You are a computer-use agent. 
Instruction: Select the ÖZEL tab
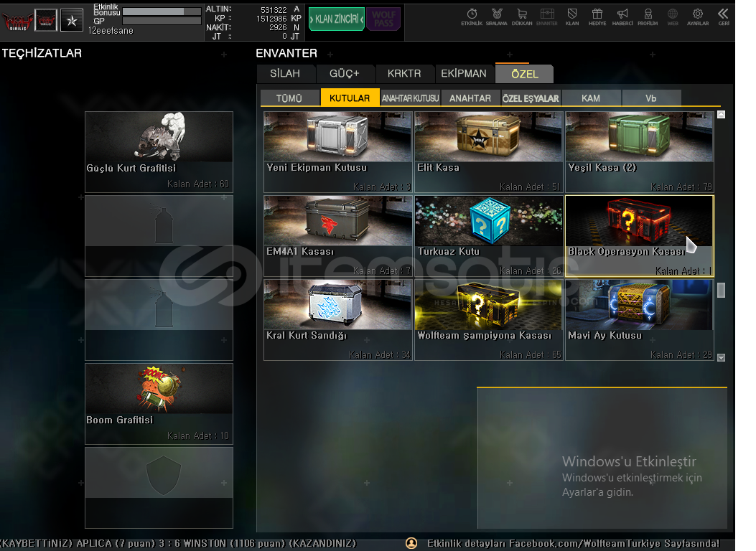coord(524,74)
